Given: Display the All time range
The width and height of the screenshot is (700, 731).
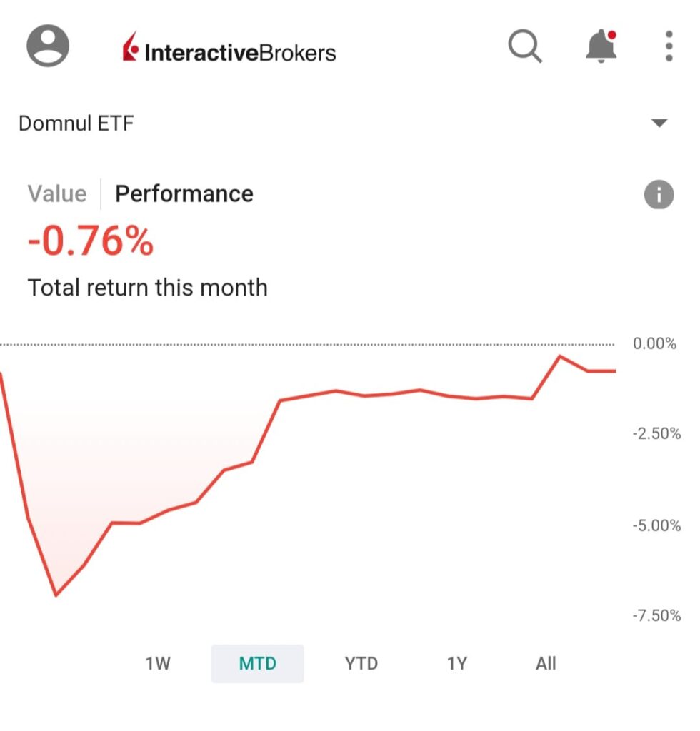Looking at the screenshot, I should [546, 664].
